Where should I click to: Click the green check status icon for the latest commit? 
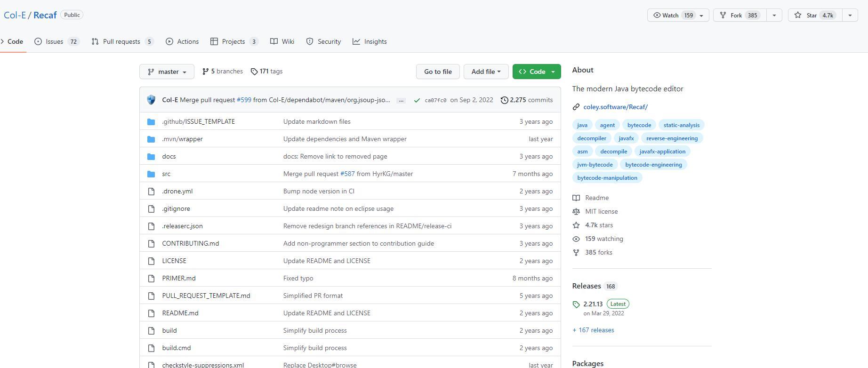[x=417, y=100]
